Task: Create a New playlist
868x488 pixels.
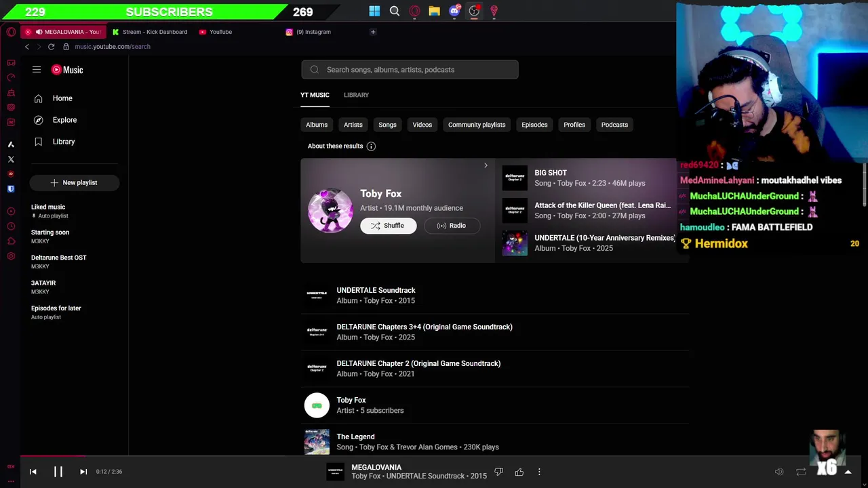Action: click(x=75, y=182)
